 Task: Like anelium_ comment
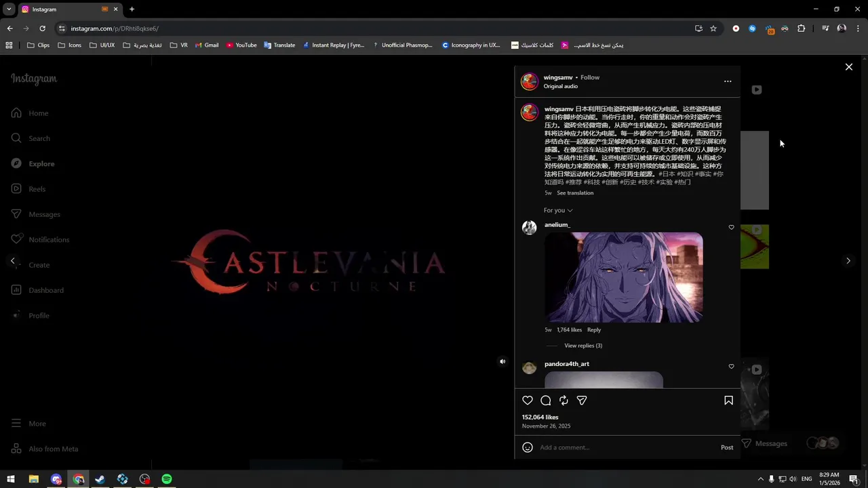tap(731, 227)
